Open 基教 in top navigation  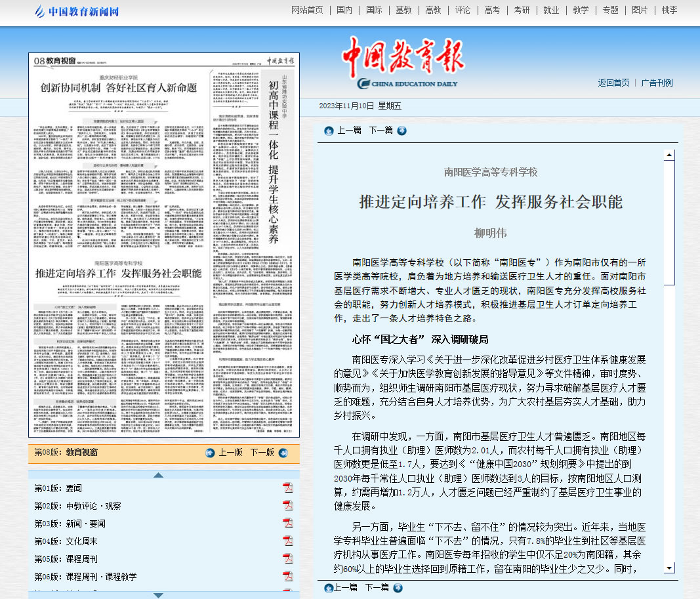coord(403,10)
